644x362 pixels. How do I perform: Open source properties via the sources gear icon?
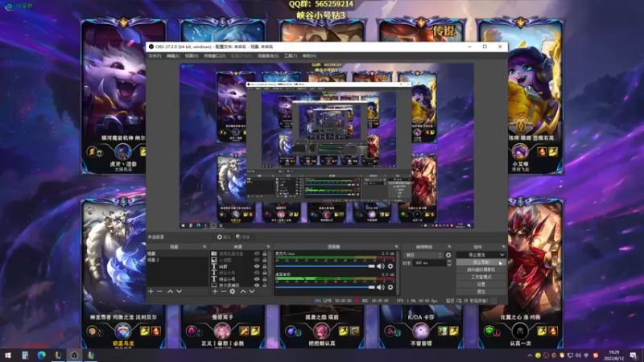coord(233,291)
